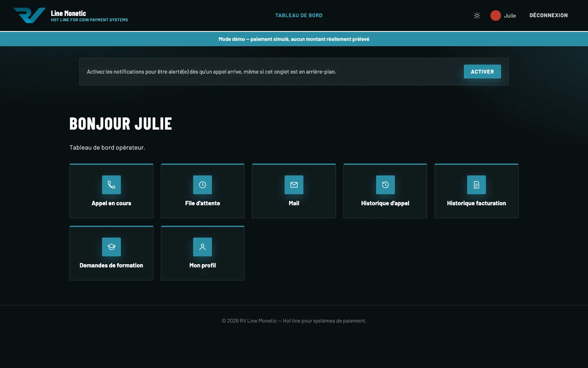Viewport: 588px width, 368px height.
Task: Click Julie's red avatar circle
Action: 496,16
